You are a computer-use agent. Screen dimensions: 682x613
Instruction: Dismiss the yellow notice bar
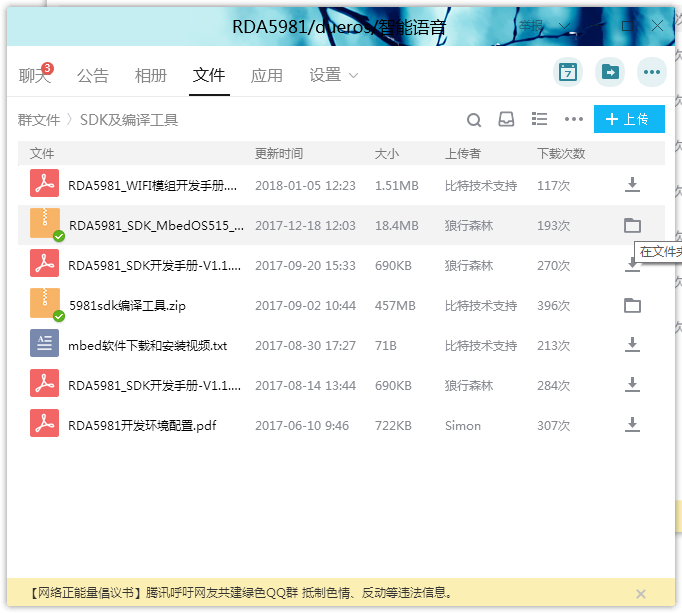640,594
